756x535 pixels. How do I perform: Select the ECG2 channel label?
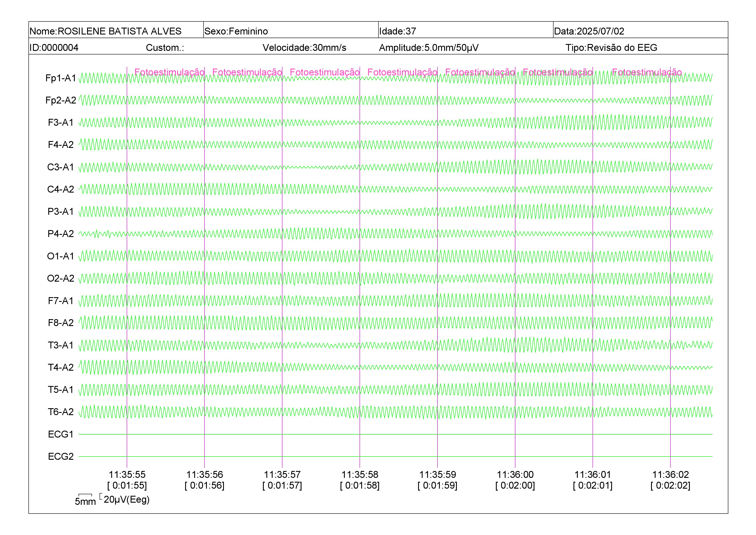pyautogui.click(x=61, y=456)
